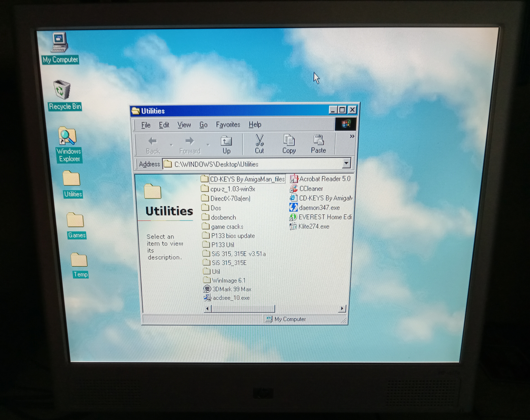The width and height of the screenshot is (530, 420).
Task: Select the CCleaner shortcut icon
Action: click(x=293, y=188)
